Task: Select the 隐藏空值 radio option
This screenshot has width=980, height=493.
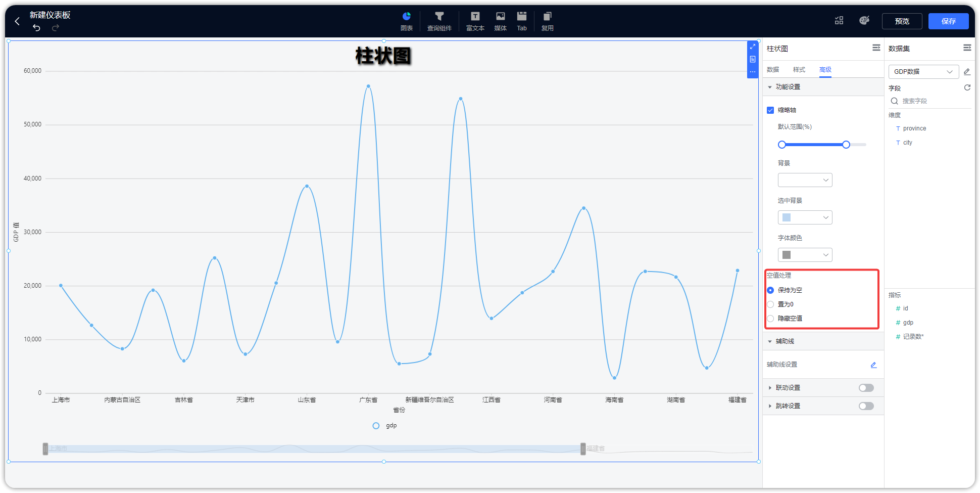Action: click(770, 319)
